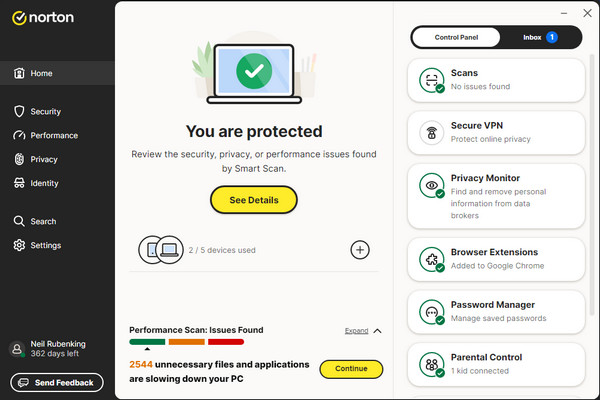Image resolution: width=600 pixels, height=400 pixels.
Task: Click the chevron next to Expand
Action: tap(377, 330)
